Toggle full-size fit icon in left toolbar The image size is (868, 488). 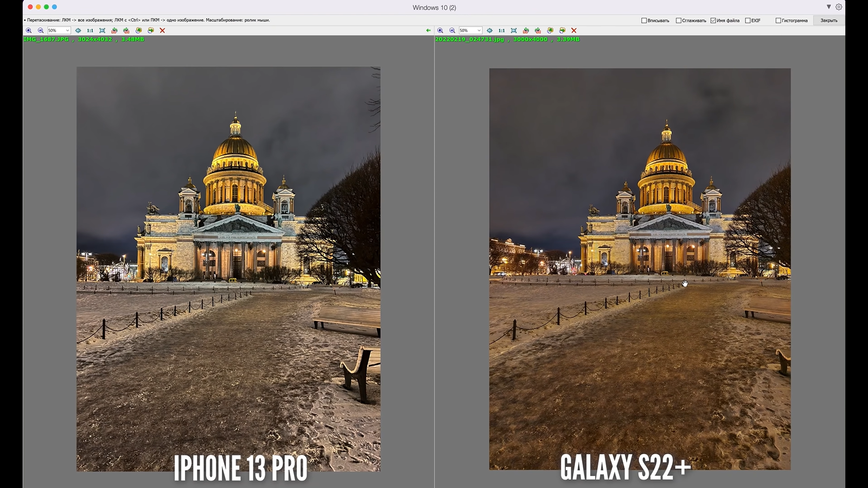102,30
